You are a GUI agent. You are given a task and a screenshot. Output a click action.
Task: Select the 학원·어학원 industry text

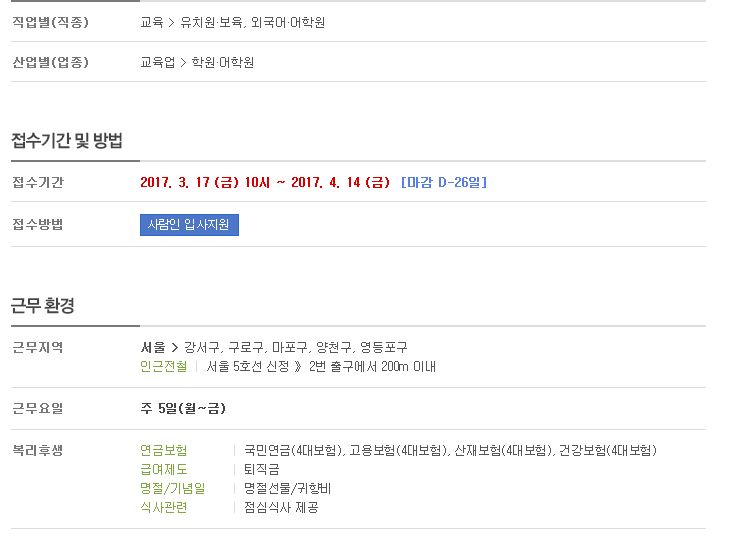pyautogui.click(x=223, y=62)
